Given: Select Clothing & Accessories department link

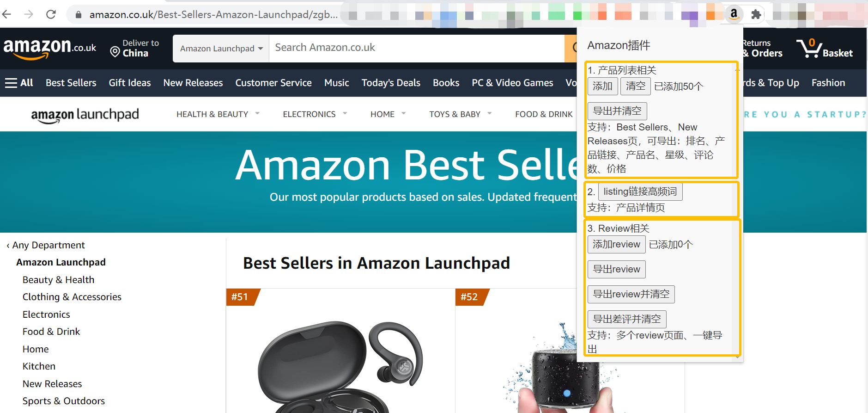Looking at the screenshot, I should tap(72, 297).
